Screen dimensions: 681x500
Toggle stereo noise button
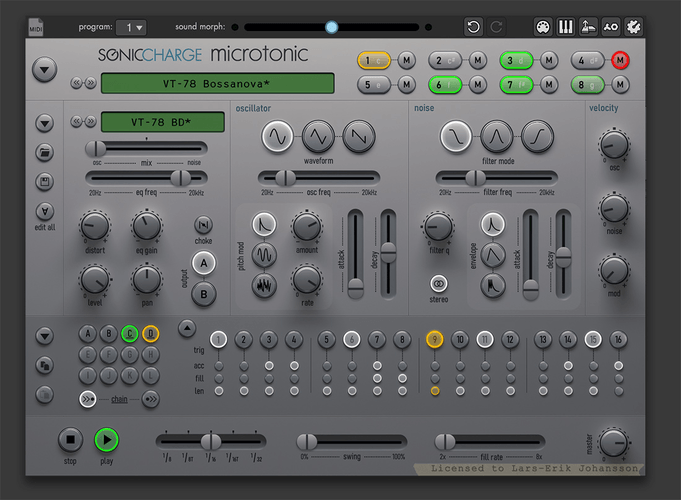pyautogui.click(x=439, y=284)
